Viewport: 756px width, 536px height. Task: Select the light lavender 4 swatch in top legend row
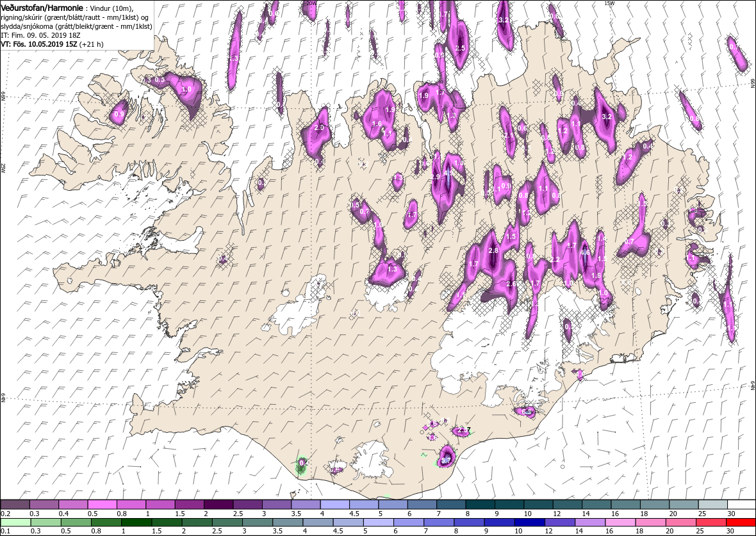[334, 504]
